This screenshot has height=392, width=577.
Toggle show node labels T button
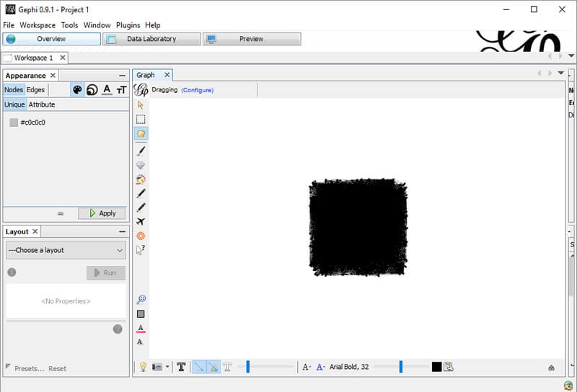coord(181,367)
